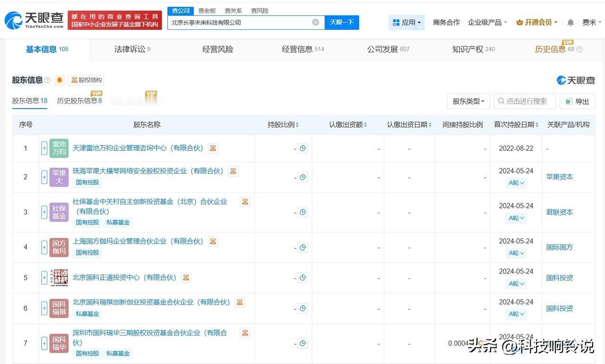Viewport: 605px width, 364px height.
Task: Open the 应用 apps dropdown
Action: 406,22
